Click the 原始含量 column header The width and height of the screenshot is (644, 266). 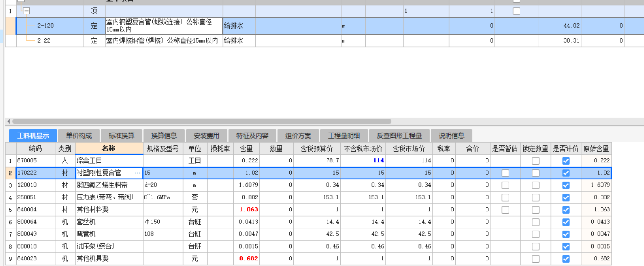coord(596,148)
